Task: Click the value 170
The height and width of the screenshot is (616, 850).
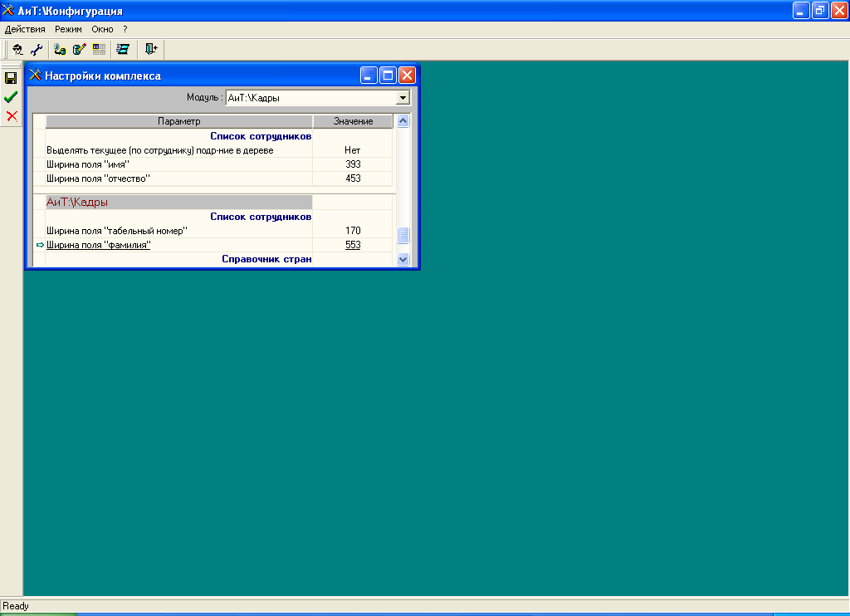Action: (353, 231)
